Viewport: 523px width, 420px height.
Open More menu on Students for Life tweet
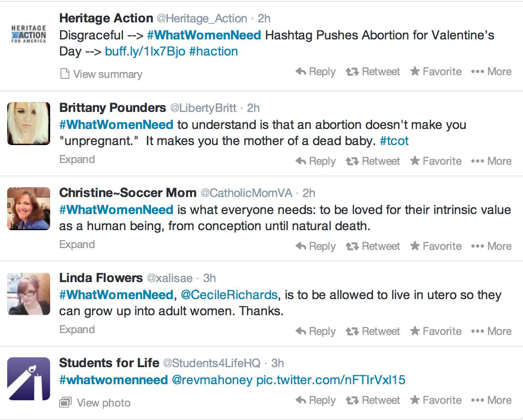(x=491, y=400)
